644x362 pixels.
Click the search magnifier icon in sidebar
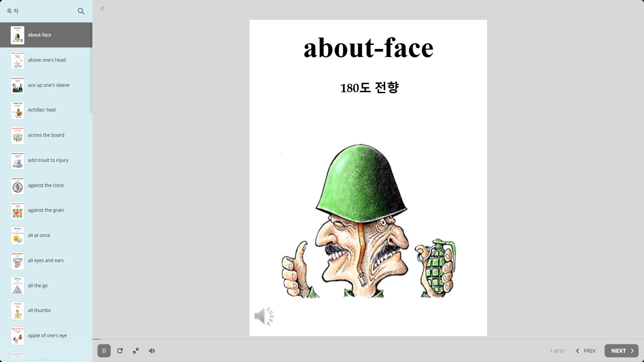point(81,11)
